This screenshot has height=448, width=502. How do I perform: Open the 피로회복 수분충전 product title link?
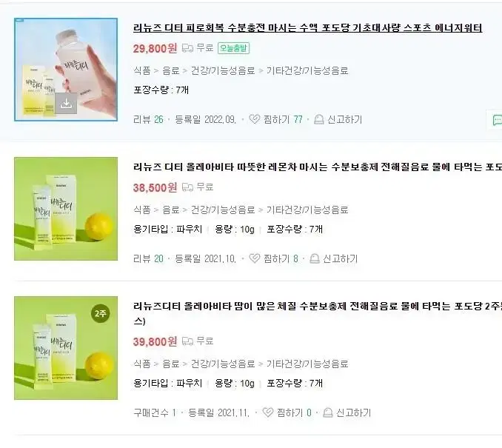click(x=308, y=28)
